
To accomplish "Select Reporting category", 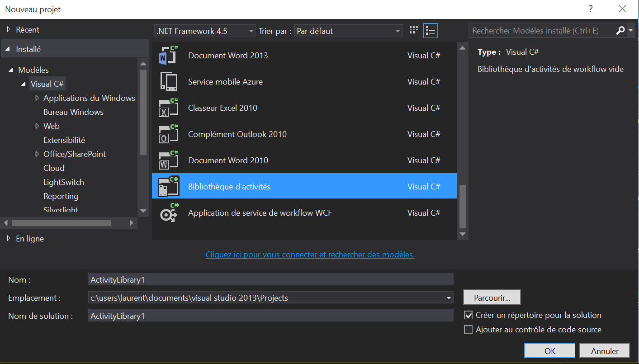I will [x=61, y=196].
